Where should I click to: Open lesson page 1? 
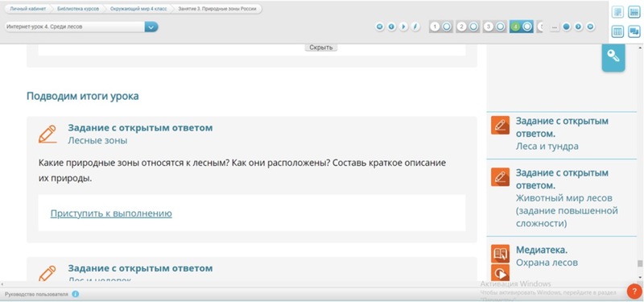click(x=435, y=27)
